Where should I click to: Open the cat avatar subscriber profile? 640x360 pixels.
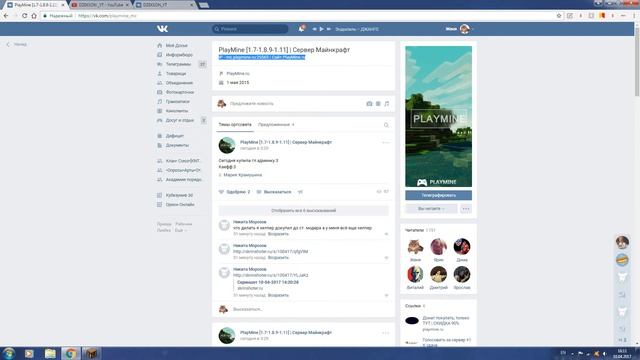tap(415, 247)
